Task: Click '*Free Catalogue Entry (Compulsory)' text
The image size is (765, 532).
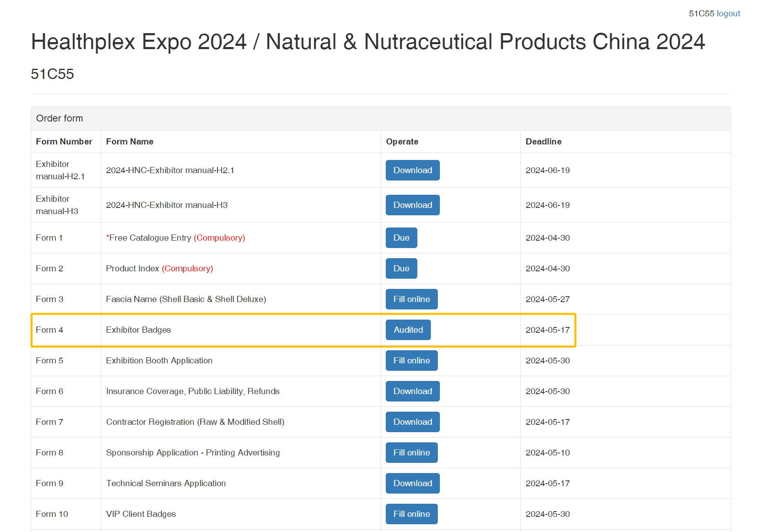Action: (176, 238)
